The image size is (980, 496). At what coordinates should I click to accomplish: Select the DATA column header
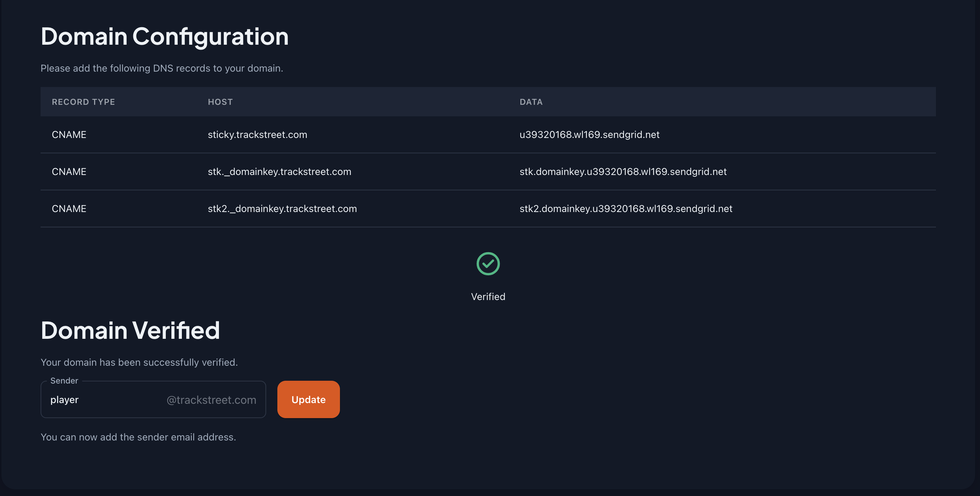[x=531, y=102]
